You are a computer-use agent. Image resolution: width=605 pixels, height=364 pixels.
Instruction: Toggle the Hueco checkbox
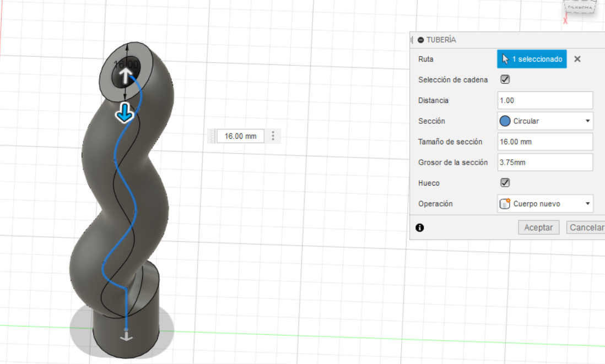coord(505,183)
